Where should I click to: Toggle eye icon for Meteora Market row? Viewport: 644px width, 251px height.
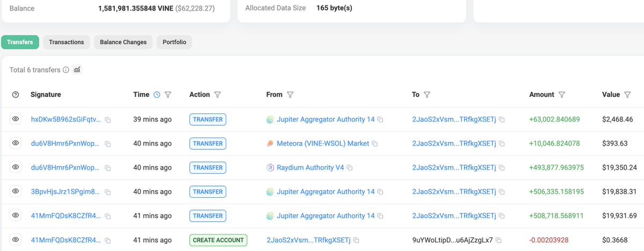(x=16, y=143)
